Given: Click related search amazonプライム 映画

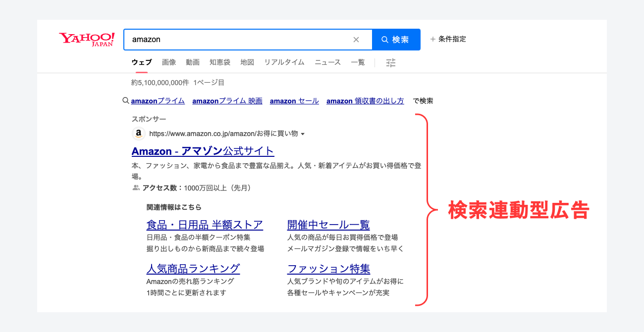Looking at the screenshot, I should (227, 101).
